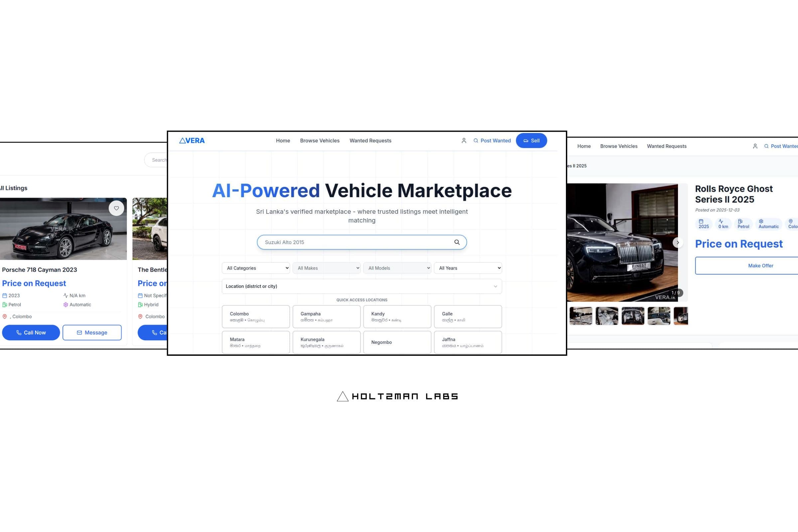The height and width of the screenshot is (532, 798).
Task: Click the VERA triangle logo
Action: (x=183, y=140)
